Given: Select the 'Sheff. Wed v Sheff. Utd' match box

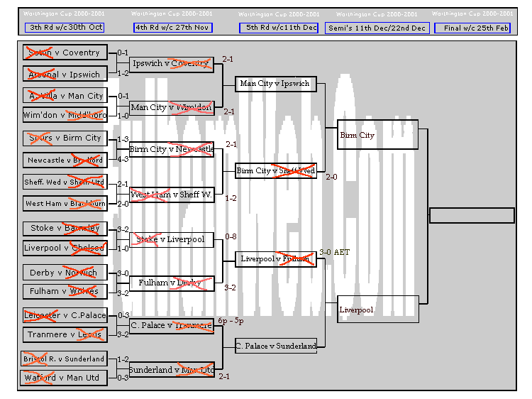Looking at the screenshot, I should click(65, 182).
